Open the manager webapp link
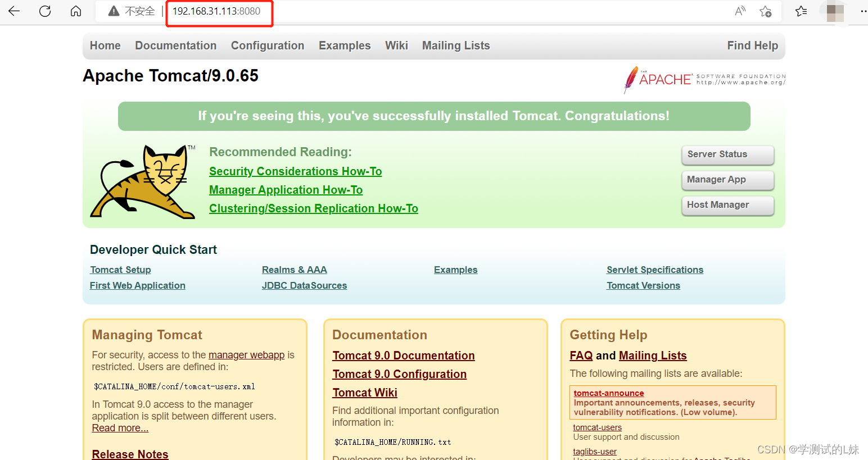Screen dimensions: 868x460 pyautogui.click(x=246, y=355)
